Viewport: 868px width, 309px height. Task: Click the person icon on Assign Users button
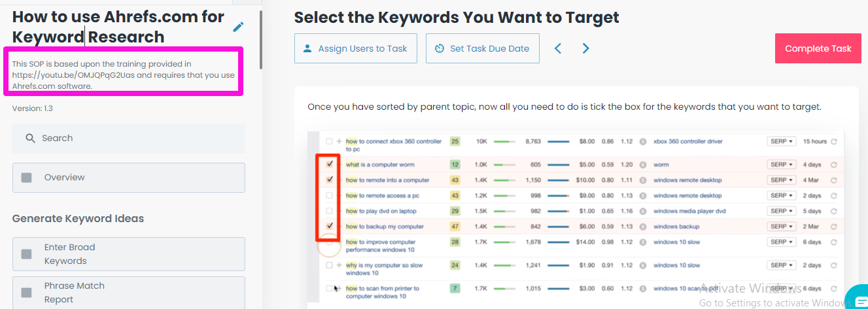[x=307, y=48]
